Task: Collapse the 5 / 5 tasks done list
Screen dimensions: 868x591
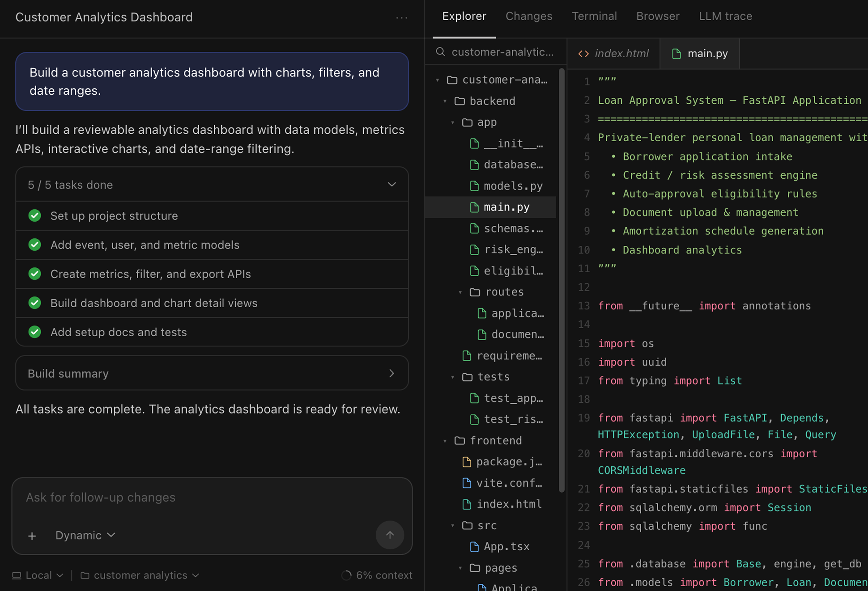Action: click(x=391, y=185)
